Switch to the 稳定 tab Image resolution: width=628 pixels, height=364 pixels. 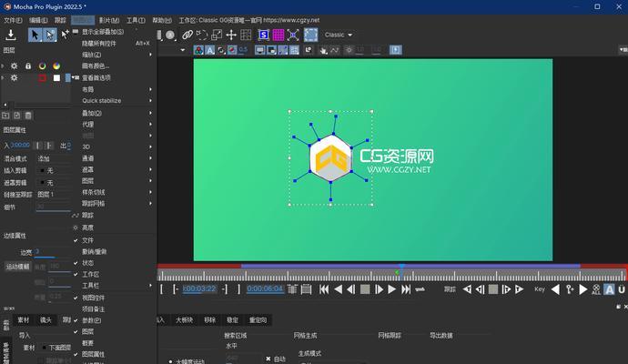232,320
